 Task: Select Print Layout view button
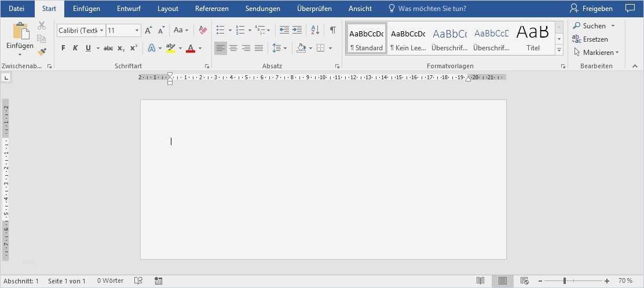point(502,281)
